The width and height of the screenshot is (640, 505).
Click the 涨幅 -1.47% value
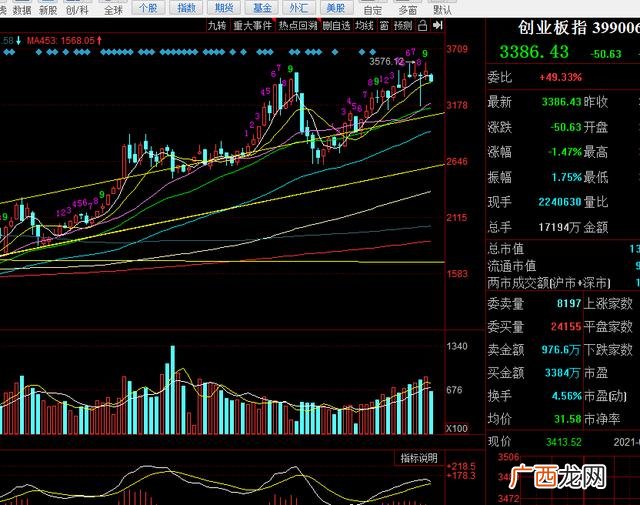click(565, 152)
